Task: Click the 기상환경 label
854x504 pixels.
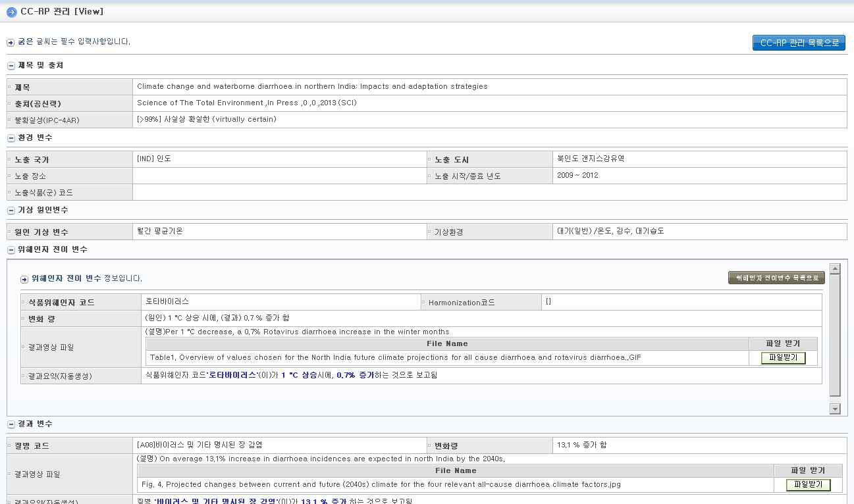Action: 449,232
